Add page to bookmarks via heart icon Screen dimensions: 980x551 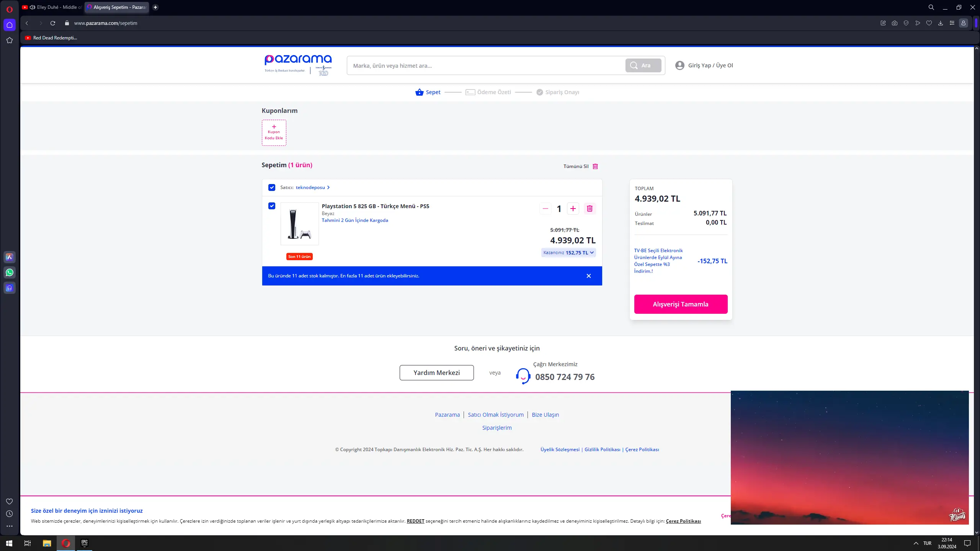(x=929, y=23)
